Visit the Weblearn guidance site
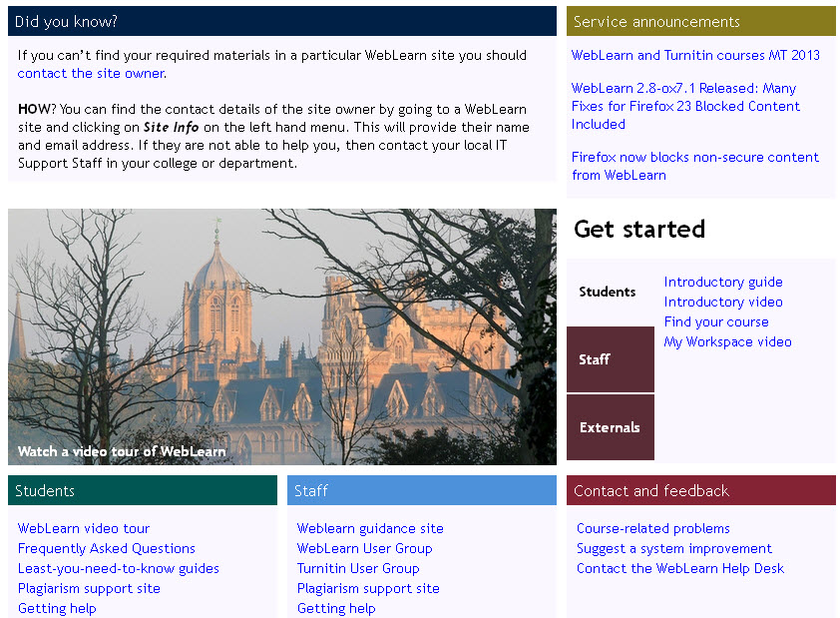Viewport: 840px width, 618px height. pos(370,529)
